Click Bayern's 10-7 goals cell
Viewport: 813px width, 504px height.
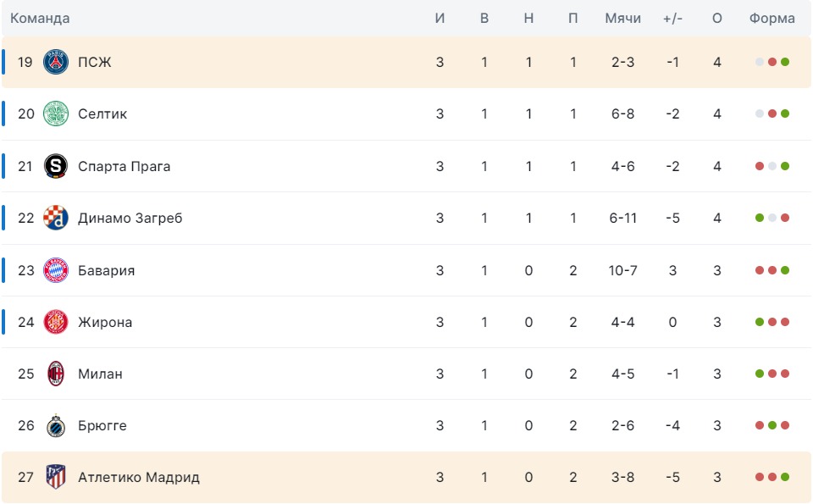pyautogui.click(x=622, y=270)
